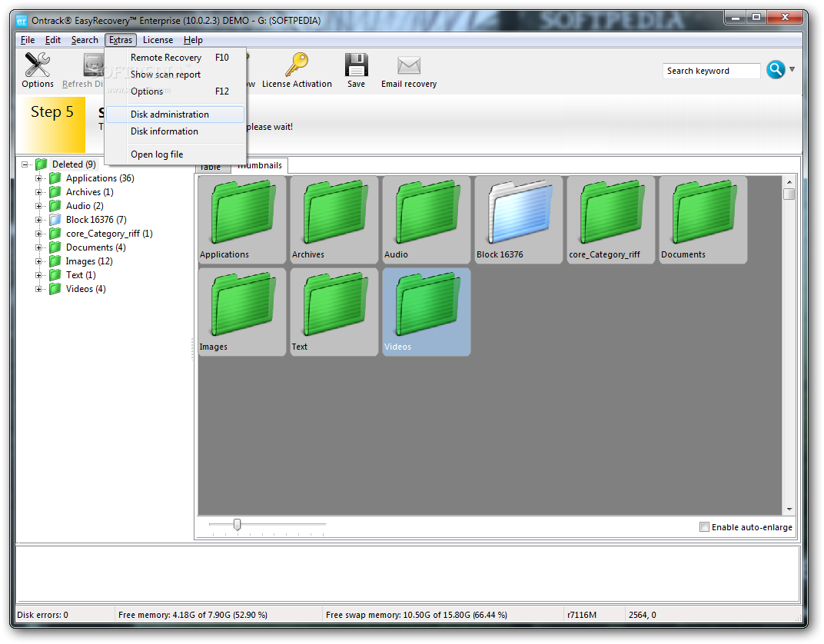This screenshot has width=824, height=644.
Task: Collapse the Deleted tree node
Action: tap(25, 164)
